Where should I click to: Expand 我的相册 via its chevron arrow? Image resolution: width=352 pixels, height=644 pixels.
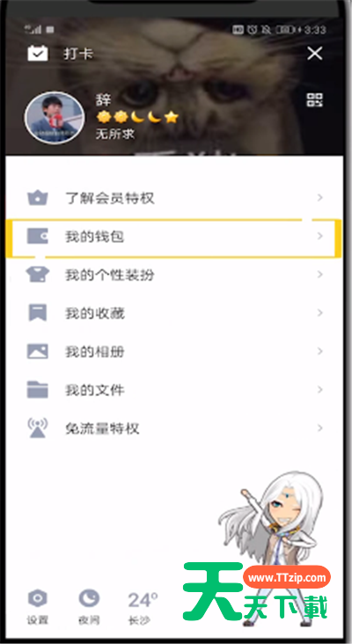pos(320,351)
